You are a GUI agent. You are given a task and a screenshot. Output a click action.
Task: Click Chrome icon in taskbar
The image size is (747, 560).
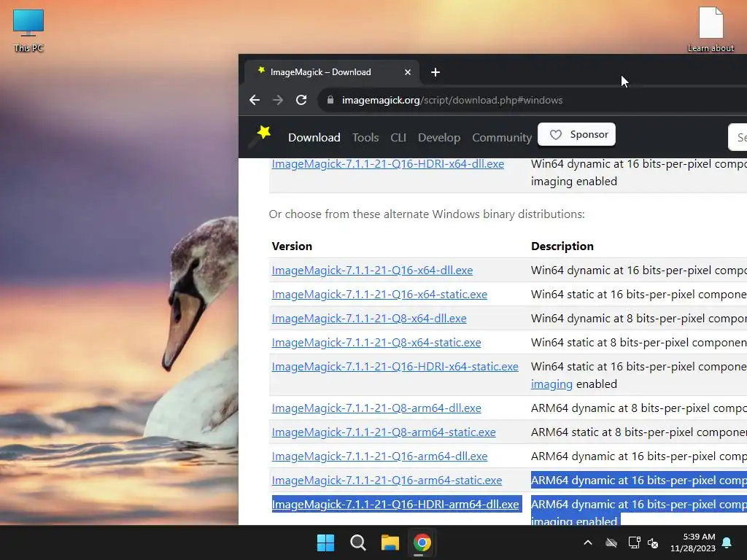pyautogui.click(x=422, y=542)
